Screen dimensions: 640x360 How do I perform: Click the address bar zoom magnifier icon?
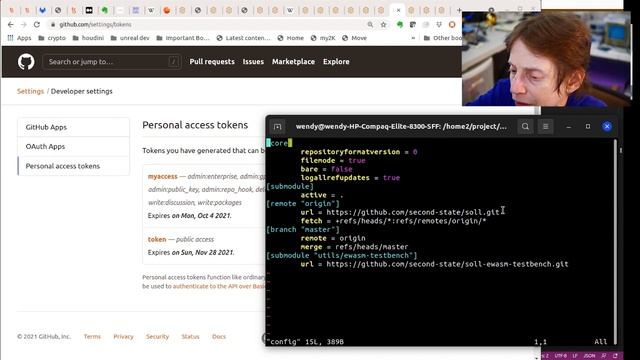pos(370,24)
